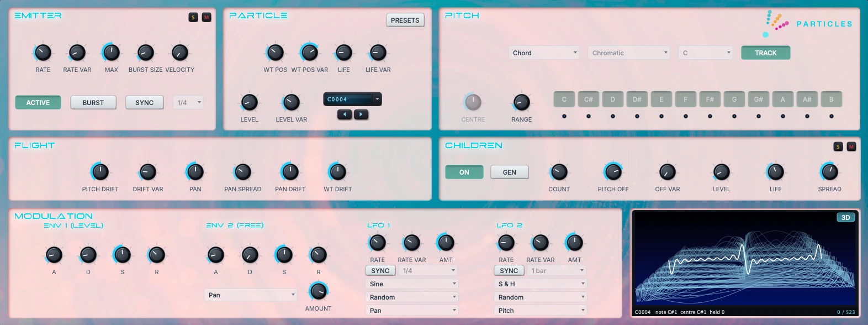Screen dimensions: 868x325
Task: Click the WT DRIFT knob
Action: (x=338, y=172)
